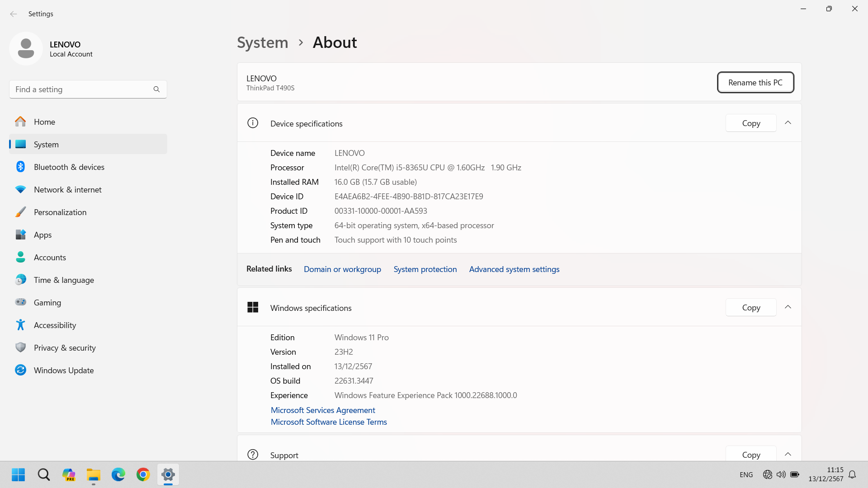Click the clock showing 11:15
The height and width of the screenshot is (488, 868).
[x=835, y=470]
